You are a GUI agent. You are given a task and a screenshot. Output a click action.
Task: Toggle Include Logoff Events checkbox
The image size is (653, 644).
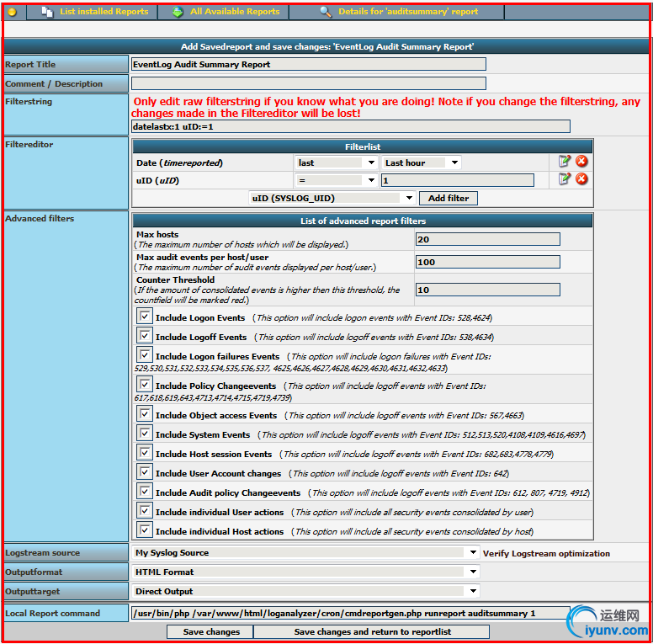[x=145, y=335]
